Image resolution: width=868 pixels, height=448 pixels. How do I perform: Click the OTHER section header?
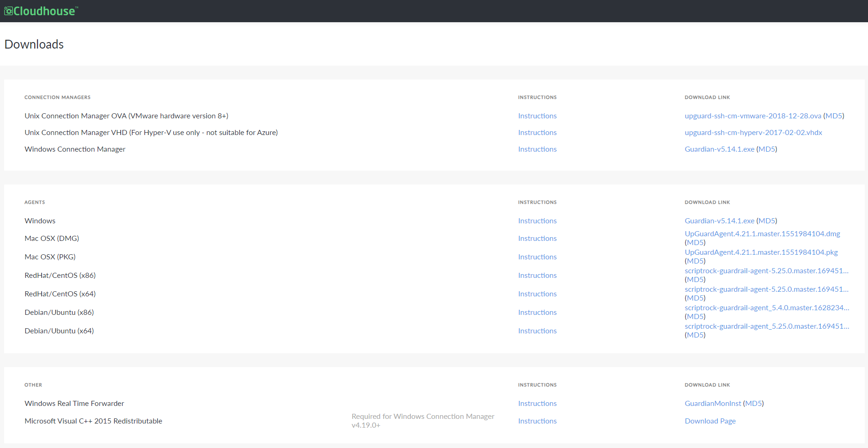[33, 385]
